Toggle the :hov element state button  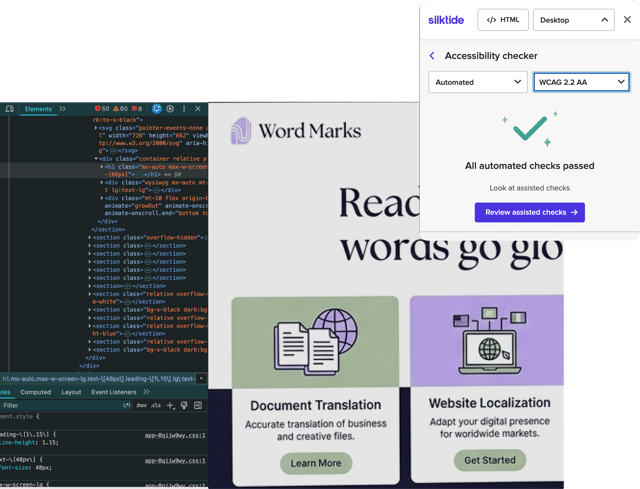(x=142, y=405)
